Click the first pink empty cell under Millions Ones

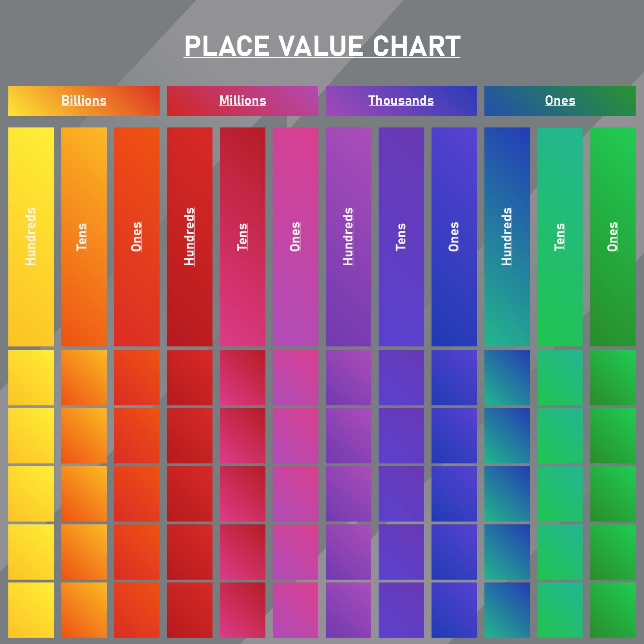point(296,378)
